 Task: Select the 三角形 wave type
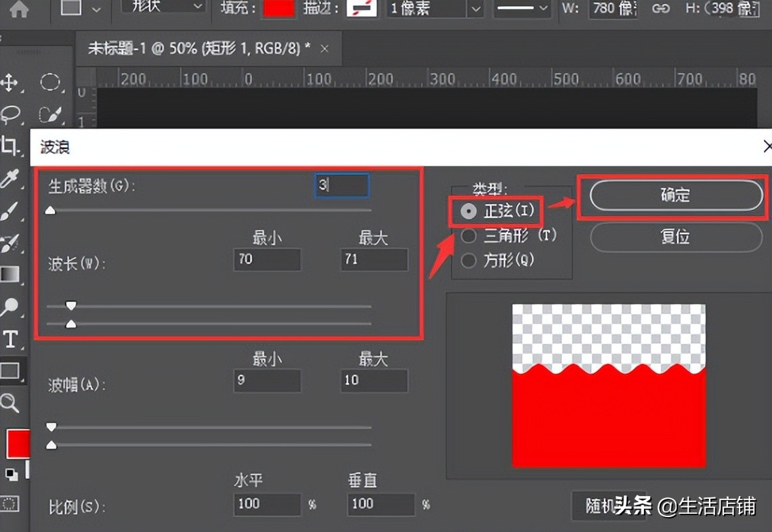tap(468, 236)
